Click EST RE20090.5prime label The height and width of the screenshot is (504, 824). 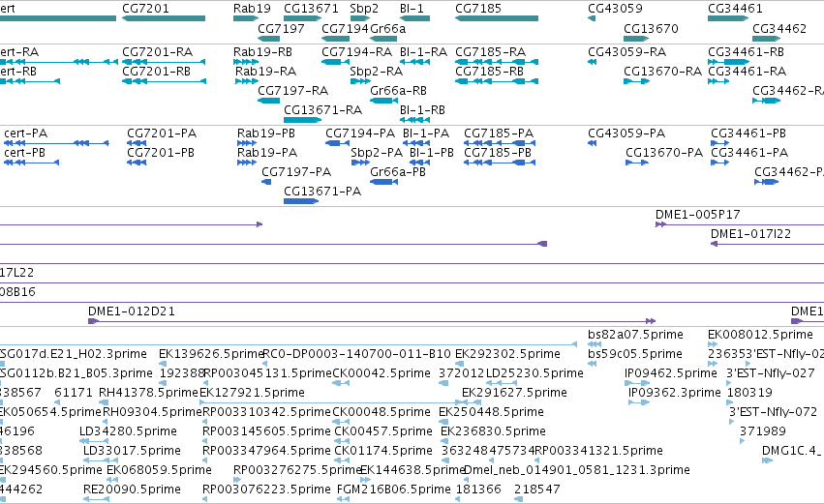pos(132,489)
